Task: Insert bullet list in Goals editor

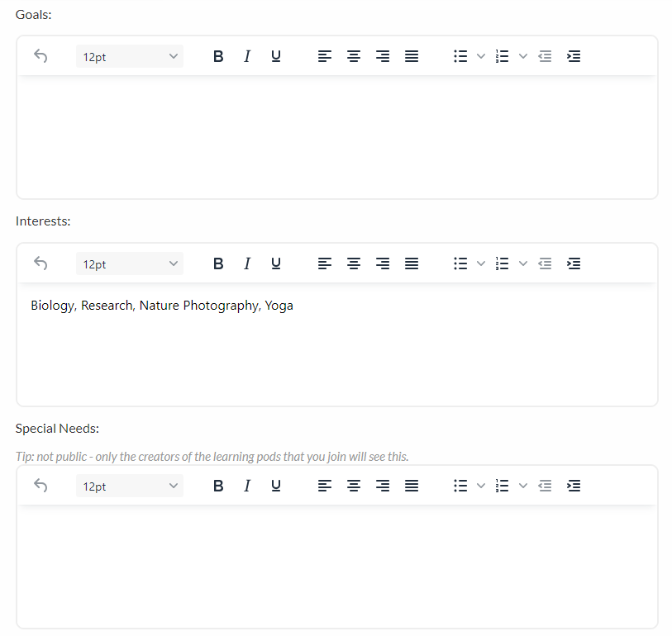Action: pos(460,56)
